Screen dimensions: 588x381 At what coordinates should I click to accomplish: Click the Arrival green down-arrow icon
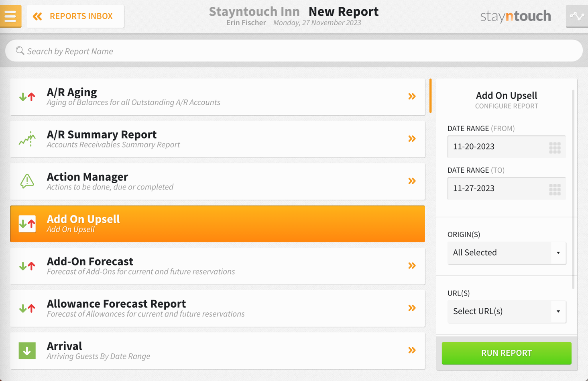click(x=27, y=350)
